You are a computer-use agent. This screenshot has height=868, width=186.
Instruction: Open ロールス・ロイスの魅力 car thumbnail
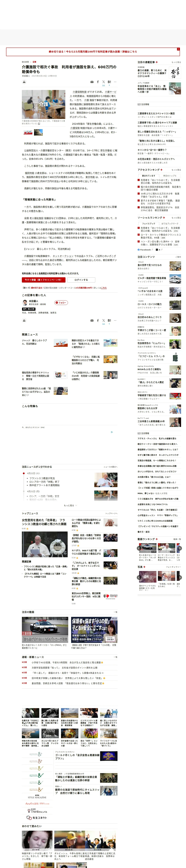click(175, 305)
